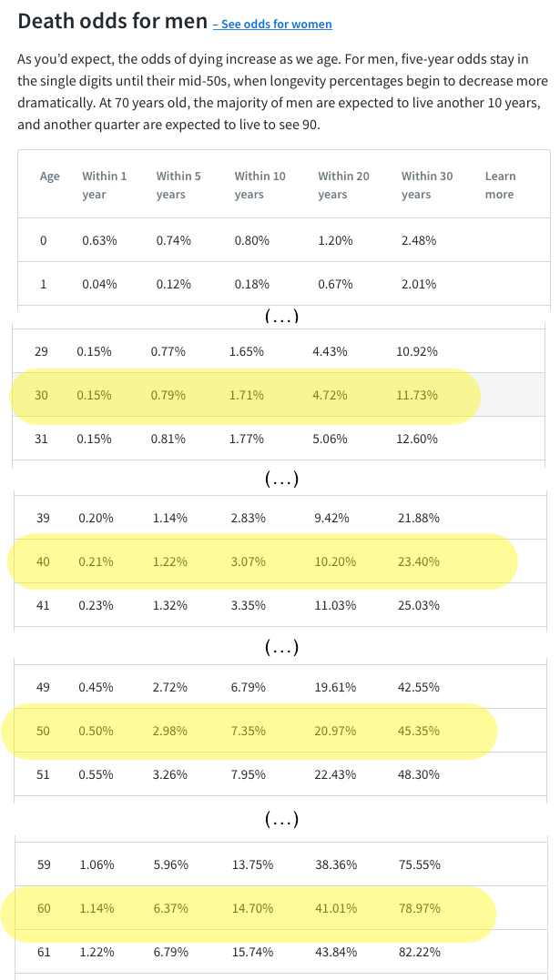Click the 11.73% cell for age 30
Image resolution: width=560 pixels, height=980 pixels.
tap(417, 395)
